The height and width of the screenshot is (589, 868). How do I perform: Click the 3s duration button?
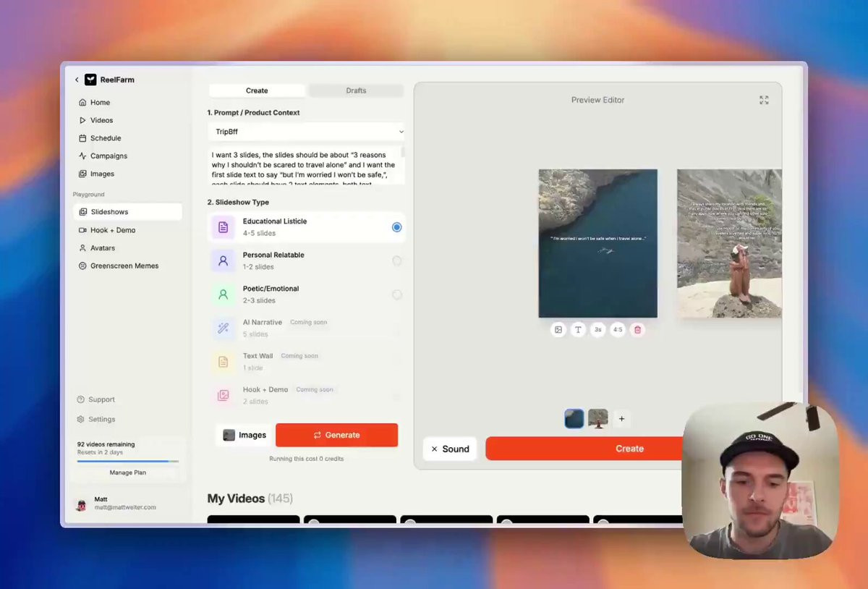click(597, 329)
